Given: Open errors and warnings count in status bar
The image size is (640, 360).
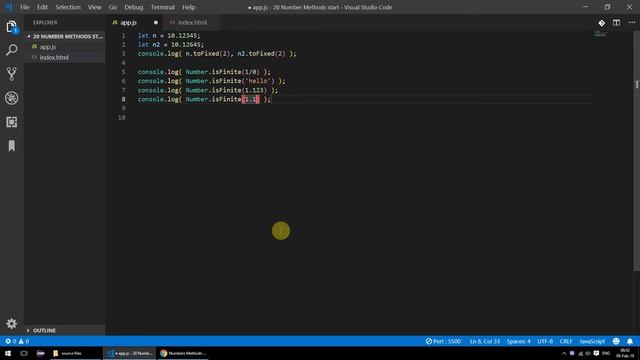Looking at the screenshot, I should pyautogui.click(x=17, y=341).
